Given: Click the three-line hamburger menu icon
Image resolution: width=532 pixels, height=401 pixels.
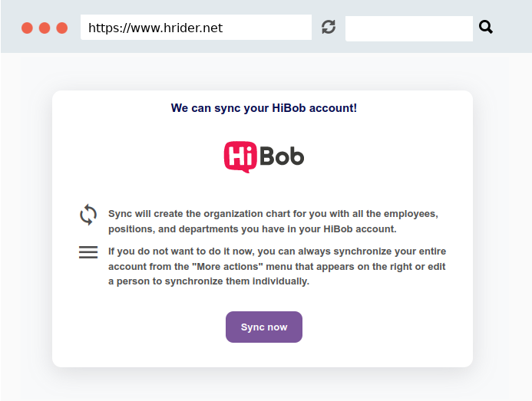Looking at the screenshot, I should click(x=88, y=252).
